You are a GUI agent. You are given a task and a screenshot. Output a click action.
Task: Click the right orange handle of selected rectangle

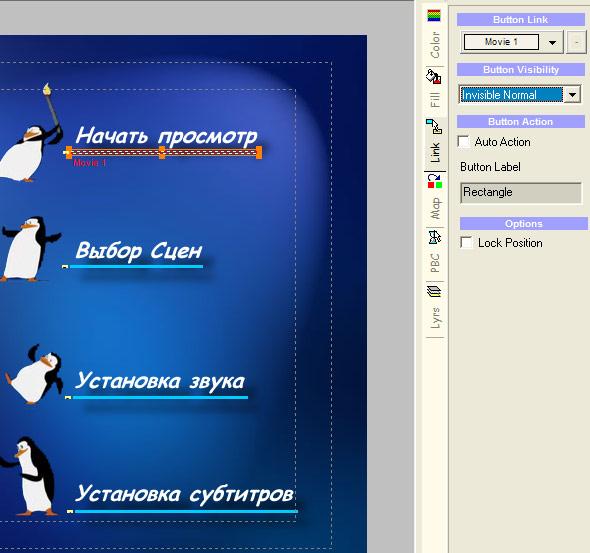click(x=259, y=152)
